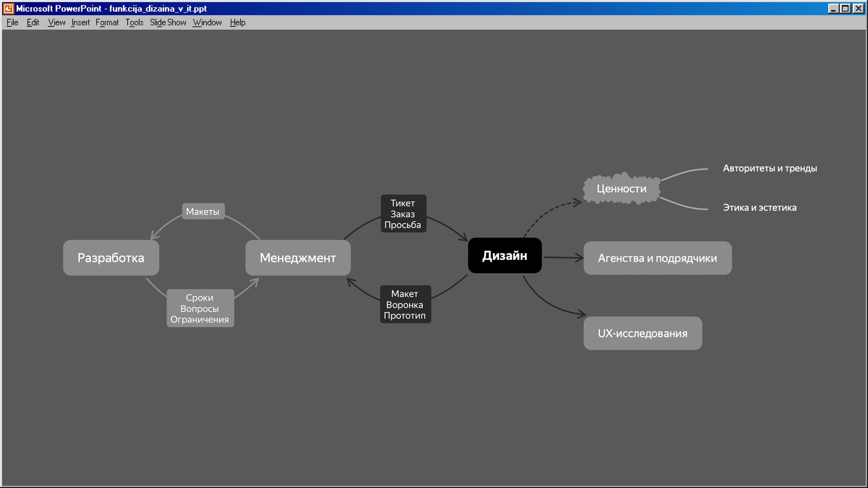Screen dimensions: 868x488
Task: Open the View menu
Action: pos(56,23)
